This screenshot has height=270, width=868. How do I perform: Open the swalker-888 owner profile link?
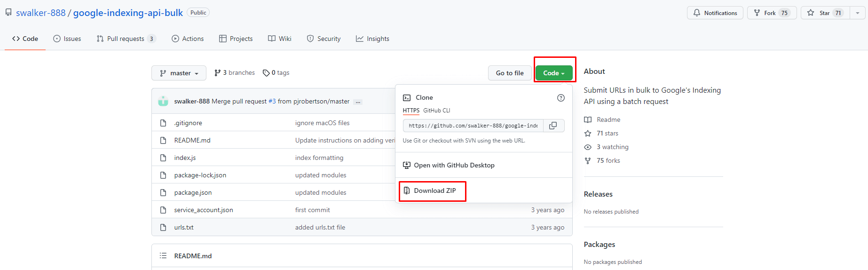(41, 13)
